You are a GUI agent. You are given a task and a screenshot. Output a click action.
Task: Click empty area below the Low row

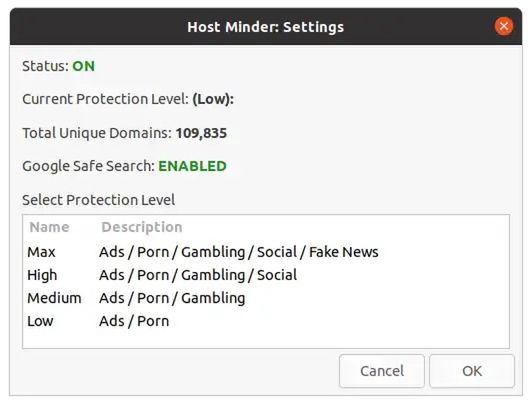[266, 340]
